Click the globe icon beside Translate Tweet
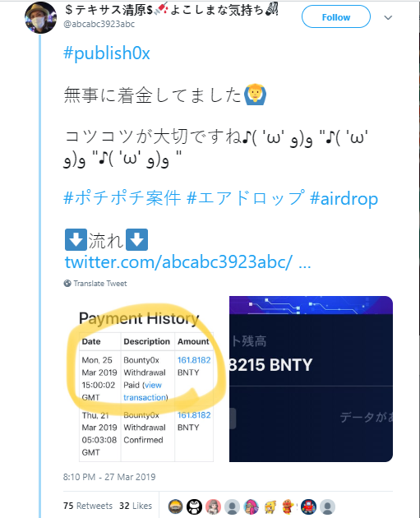Viewport: 420px width, 518px height. click(67, 283)
